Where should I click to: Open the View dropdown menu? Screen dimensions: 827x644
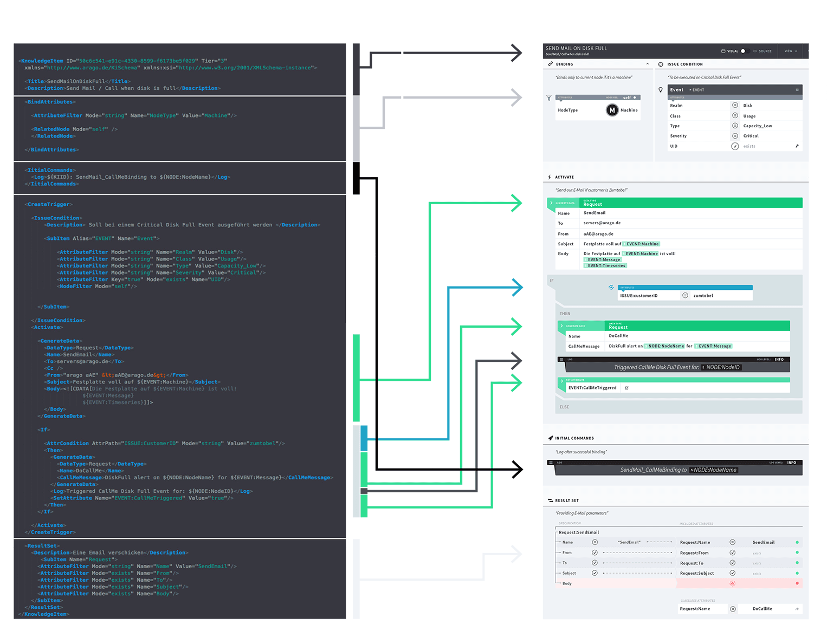tap(791, 51)
